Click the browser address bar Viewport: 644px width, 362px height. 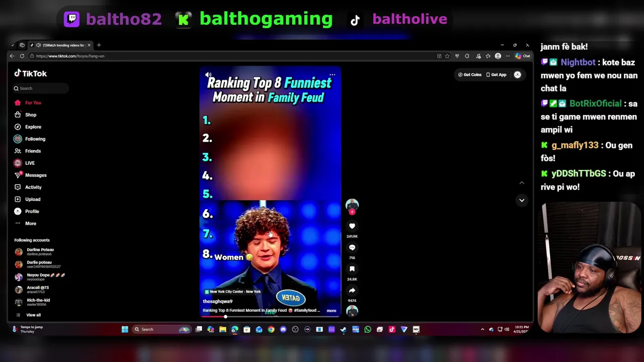tap(231, 56)
